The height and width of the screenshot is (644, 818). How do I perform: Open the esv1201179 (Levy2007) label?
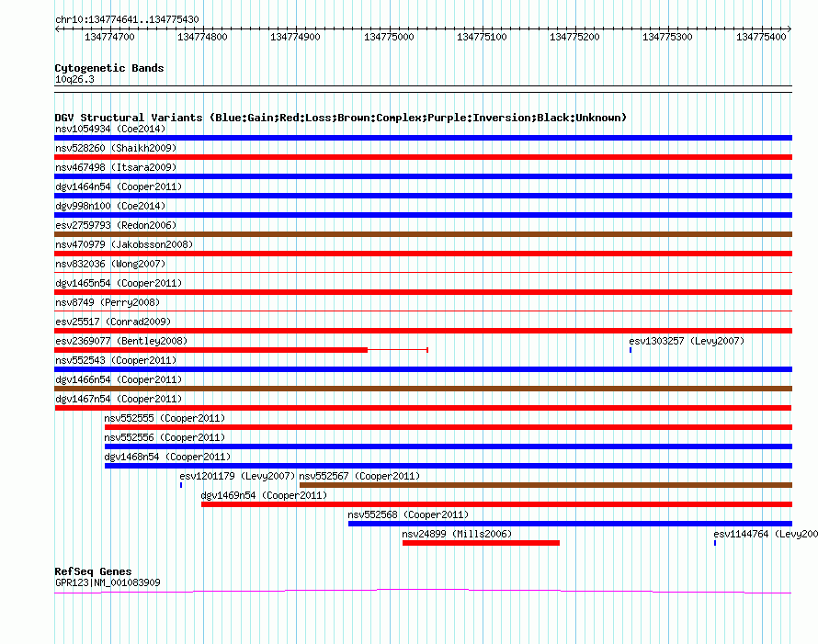coord(237,476)
